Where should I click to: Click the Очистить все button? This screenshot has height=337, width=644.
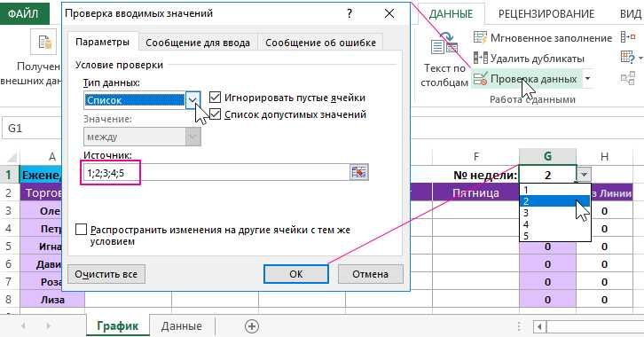[x=106, y=274]
